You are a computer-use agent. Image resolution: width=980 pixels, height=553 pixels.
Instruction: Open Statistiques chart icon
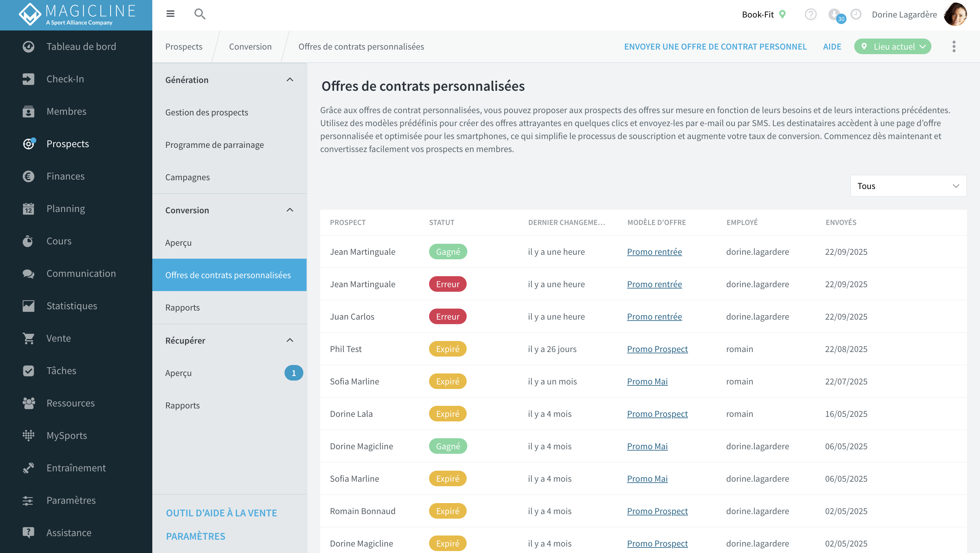pyautogui.click(x=28, y=306)
